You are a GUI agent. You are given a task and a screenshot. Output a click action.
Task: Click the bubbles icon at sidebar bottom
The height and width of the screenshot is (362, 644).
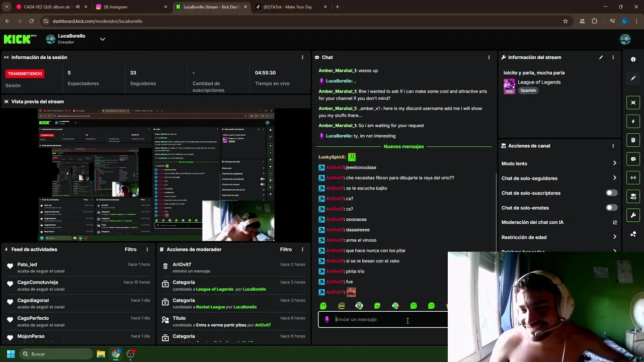(633, 234)
